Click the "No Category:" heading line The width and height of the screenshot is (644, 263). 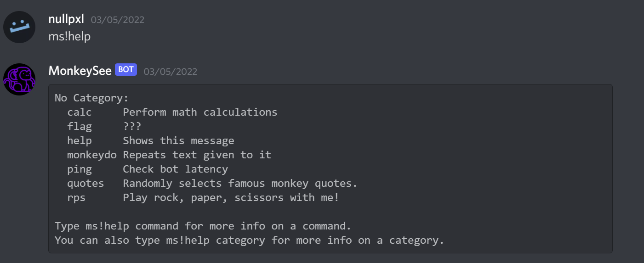(91, 98)
